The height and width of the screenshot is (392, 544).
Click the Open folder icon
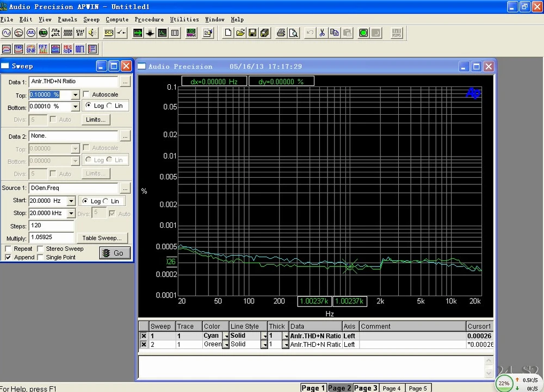[240, 33]
